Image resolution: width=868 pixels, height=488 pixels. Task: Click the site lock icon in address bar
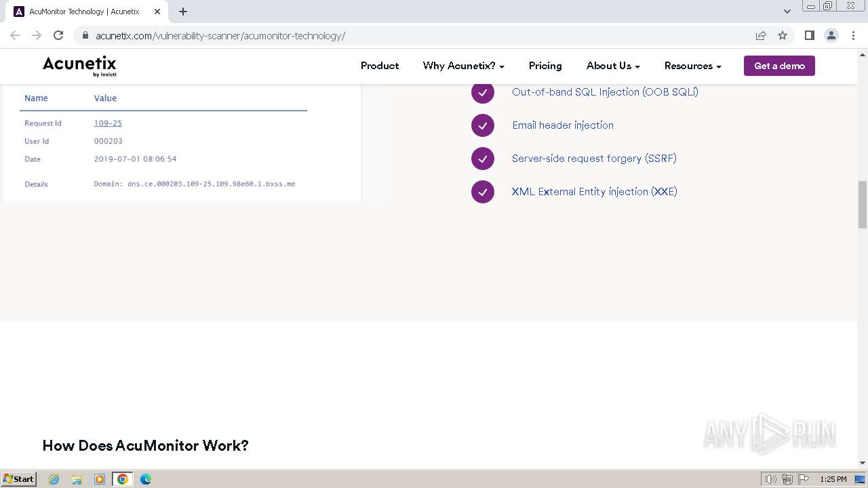point(85,35)
